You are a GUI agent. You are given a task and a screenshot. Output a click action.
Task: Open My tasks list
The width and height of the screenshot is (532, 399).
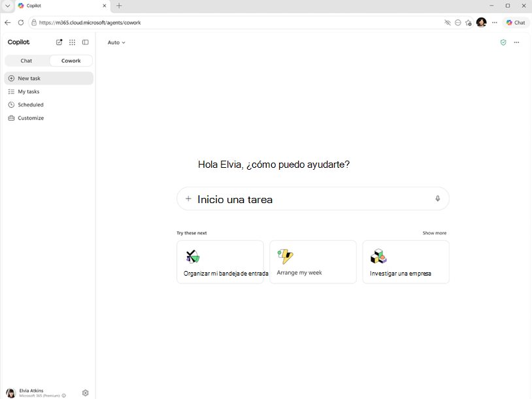[x=48, y=91]
